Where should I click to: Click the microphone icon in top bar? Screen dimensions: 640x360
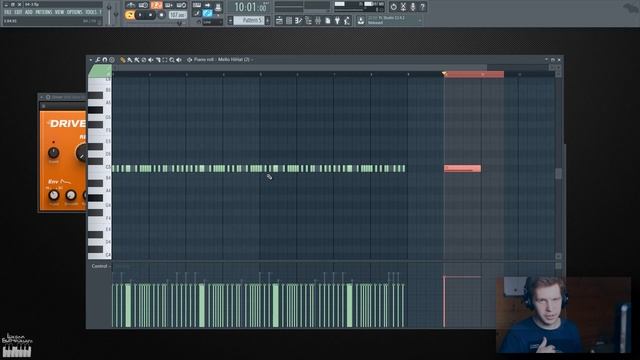(413, 7)
